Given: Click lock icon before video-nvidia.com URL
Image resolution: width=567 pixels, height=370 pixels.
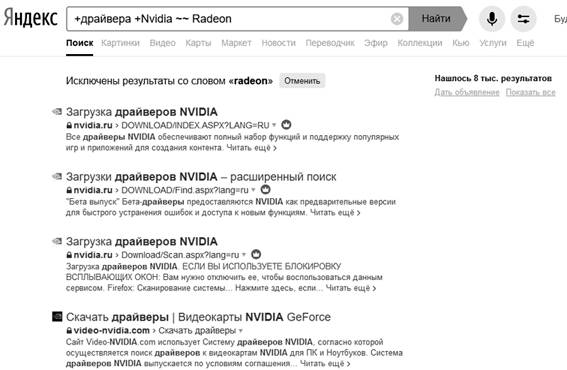Looking at the screenshot, I should (69, 330).
